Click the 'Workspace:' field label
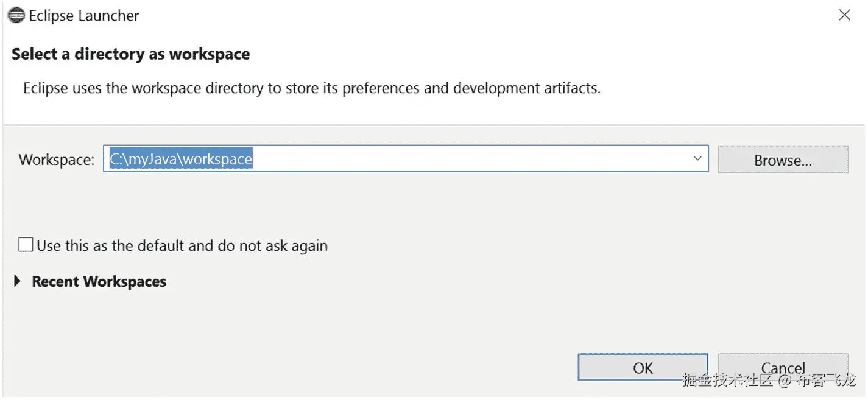 tap(57, 160)
